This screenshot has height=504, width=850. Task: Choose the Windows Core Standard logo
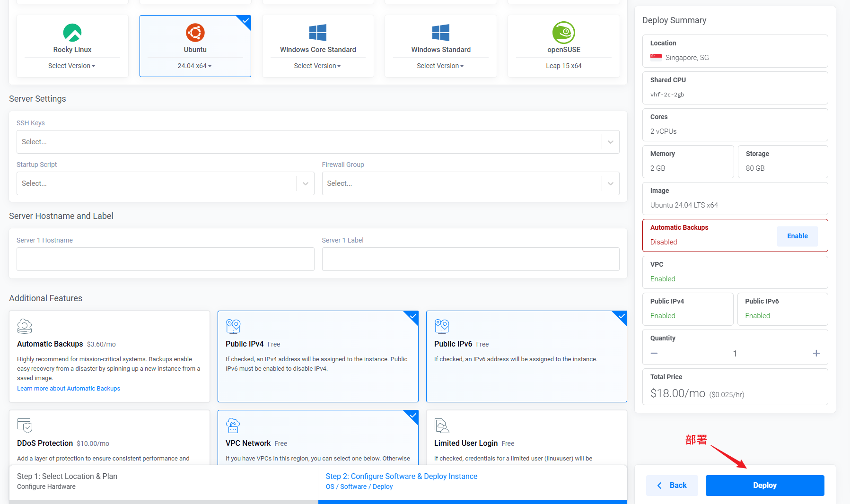click(317, 33)
